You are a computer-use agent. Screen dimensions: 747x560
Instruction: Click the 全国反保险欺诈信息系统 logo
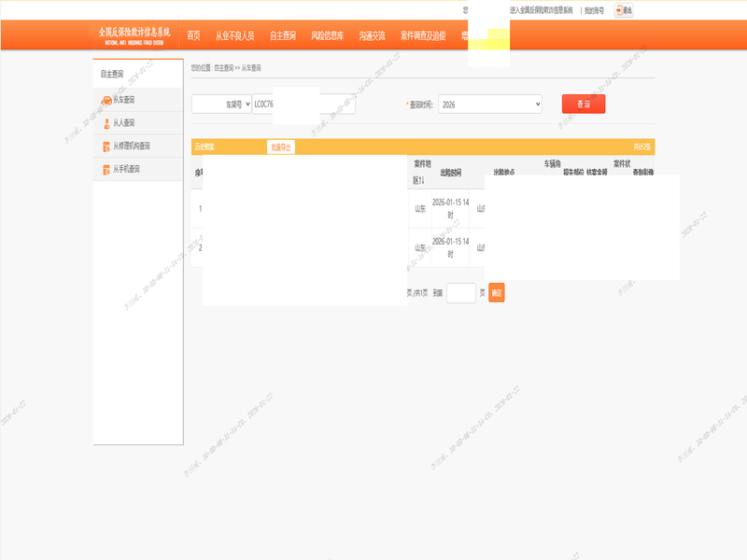click(x=134, y=35)
